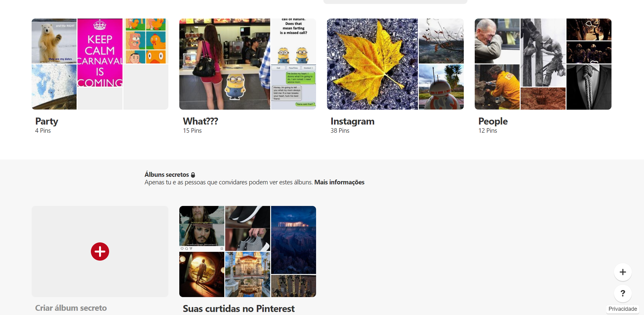The width and height of the screenshot is (644, 315).
Task: Click the 38 Pins count under Instagram
Action: click(340, 131)
